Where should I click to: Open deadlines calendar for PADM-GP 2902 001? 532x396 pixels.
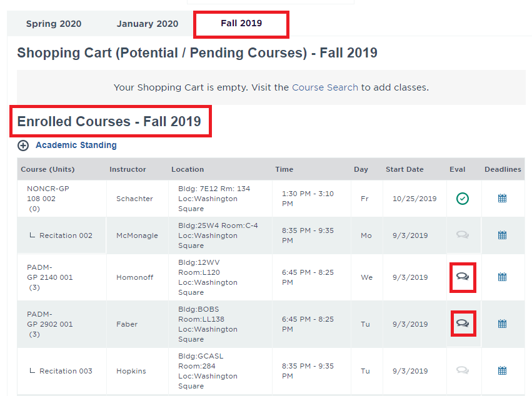tap(502, 324)
